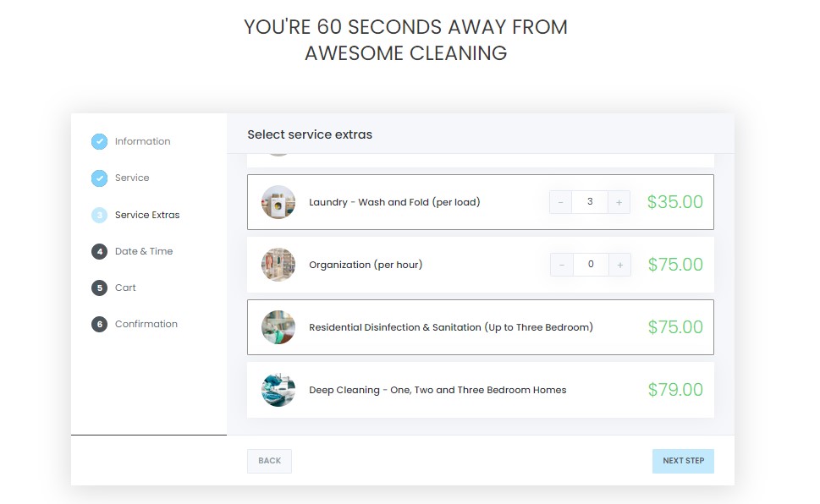Decrease Laundry Wash and Fold quantity
The height and width of the screenshot is (504, 820).
coord(561,202)
